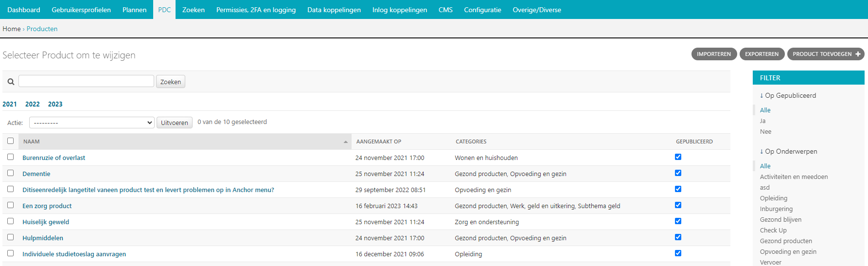Switch to the CMS menu
868x266 pixels.
445,10
